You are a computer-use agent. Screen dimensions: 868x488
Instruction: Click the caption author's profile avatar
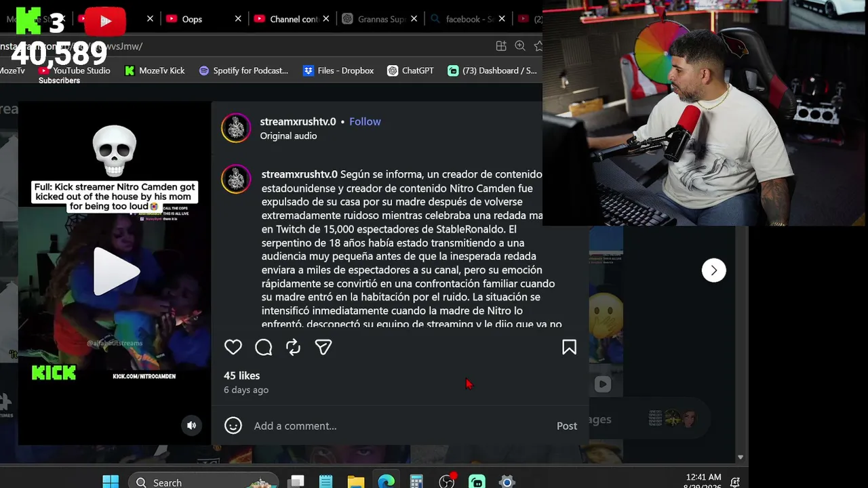[236, 179]
